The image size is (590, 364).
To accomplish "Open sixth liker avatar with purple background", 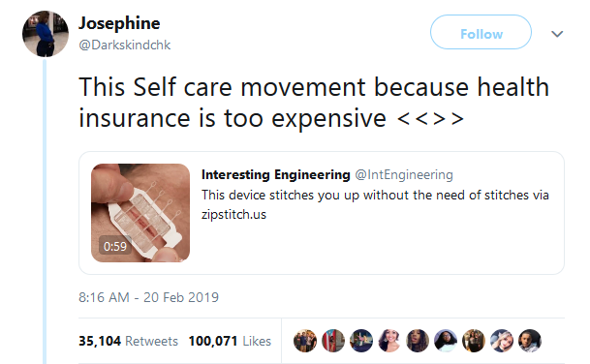I will 446,341.
